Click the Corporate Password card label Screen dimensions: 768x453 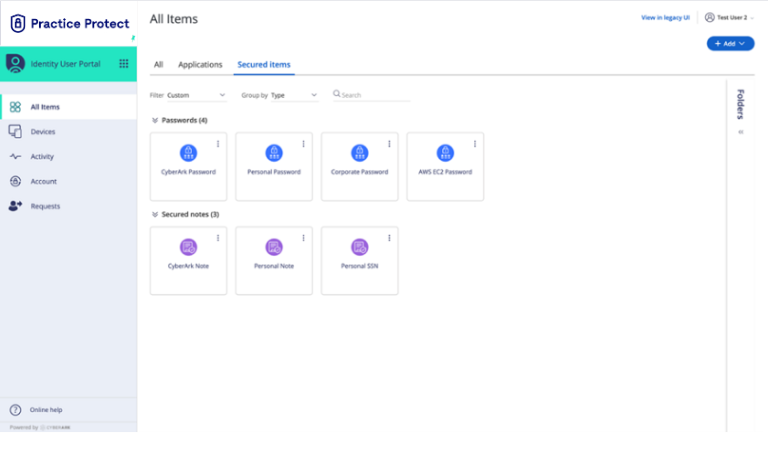pos(360,172)
